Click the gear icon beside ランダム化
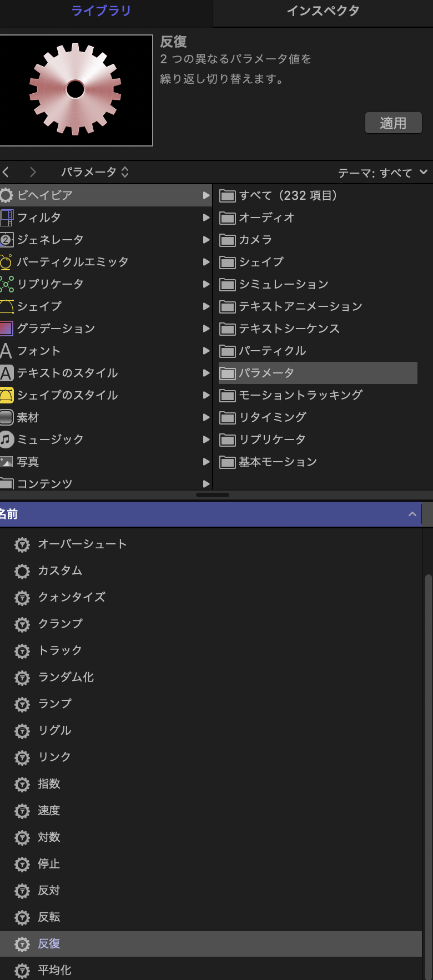The width and height of the screenshot is (433, 980). point(22,678)
